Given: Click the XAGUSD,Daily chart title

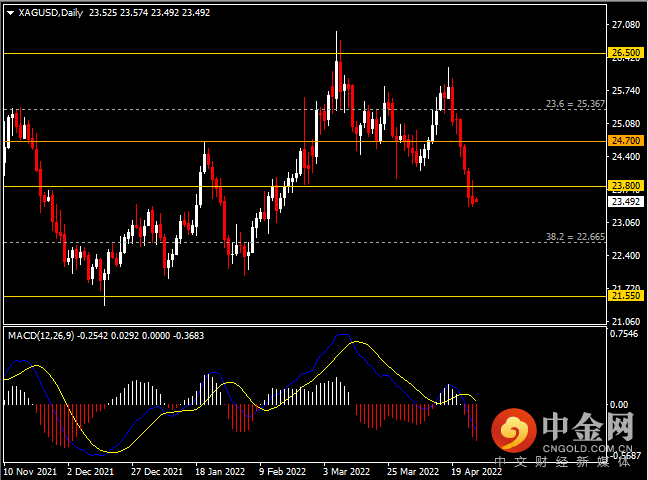Looking at the screenshot, I should (50, 13).
